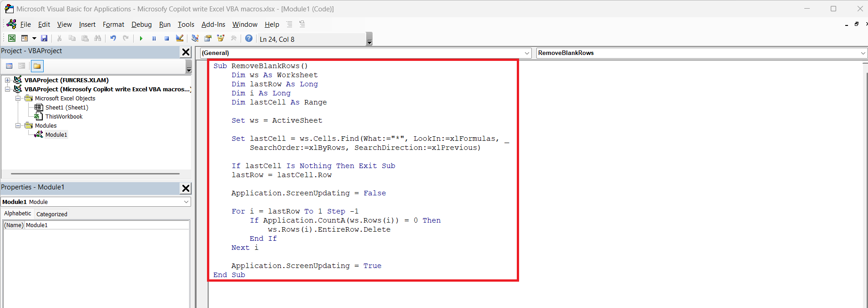Click the View Object icon in Project pane
Viewport: 868px width, 308px height.
point(21,66)
